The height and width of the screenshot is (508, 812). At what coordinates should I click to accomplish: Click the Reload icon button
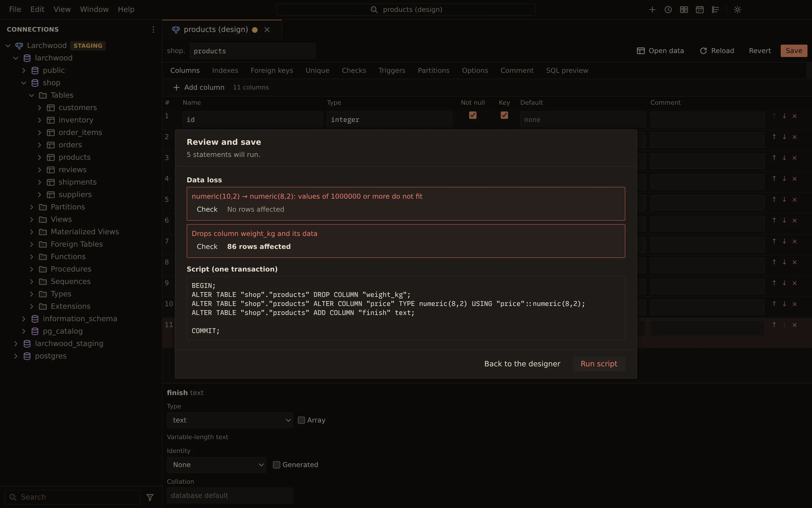717,51
